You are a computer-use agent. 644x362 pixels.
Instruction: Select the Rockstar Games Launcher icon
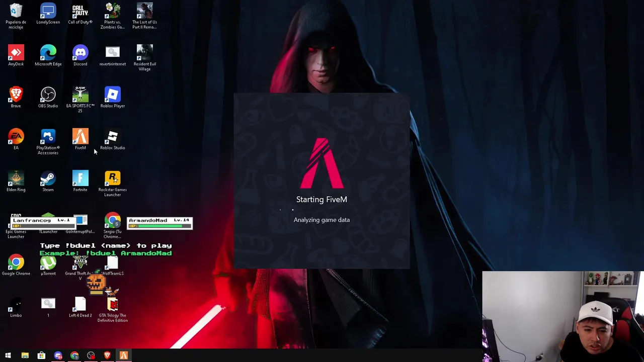pyautogui.click(x=112, y=183)
